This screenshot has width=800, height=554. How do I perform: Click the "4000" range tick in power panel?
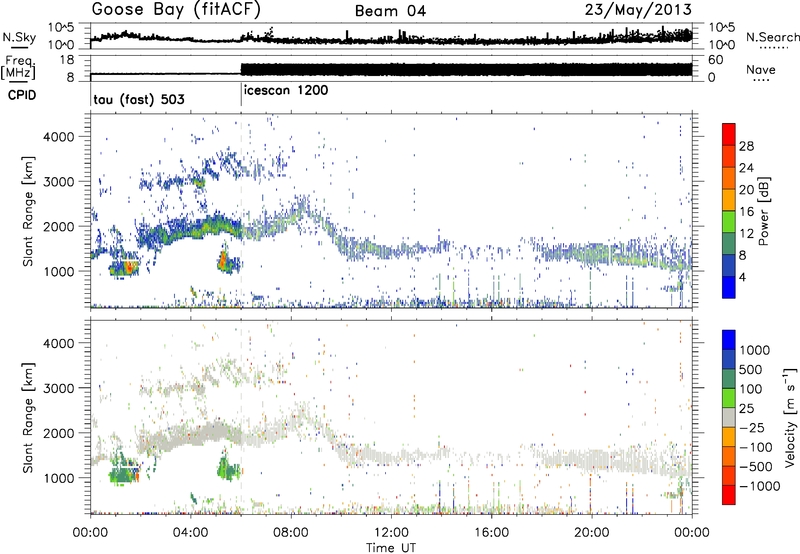(x=59, y=137)
